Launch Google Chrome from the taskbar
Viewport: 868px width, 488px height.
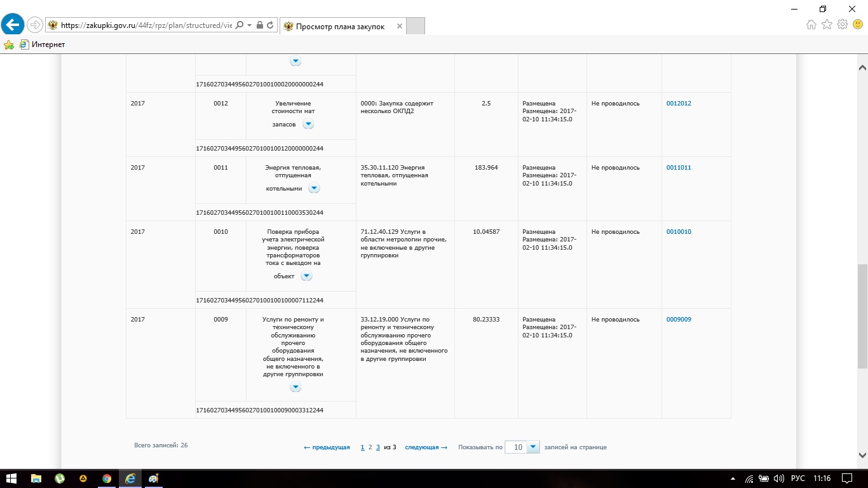pos(107,478)
